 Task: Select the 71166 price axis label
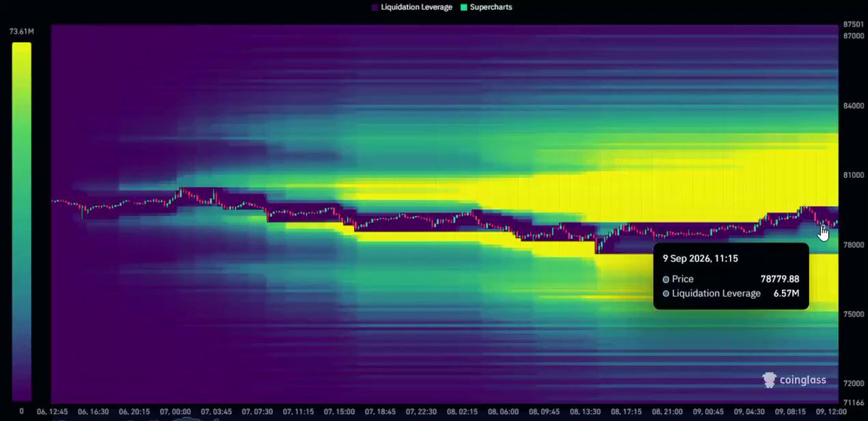(x=854, y=402)
